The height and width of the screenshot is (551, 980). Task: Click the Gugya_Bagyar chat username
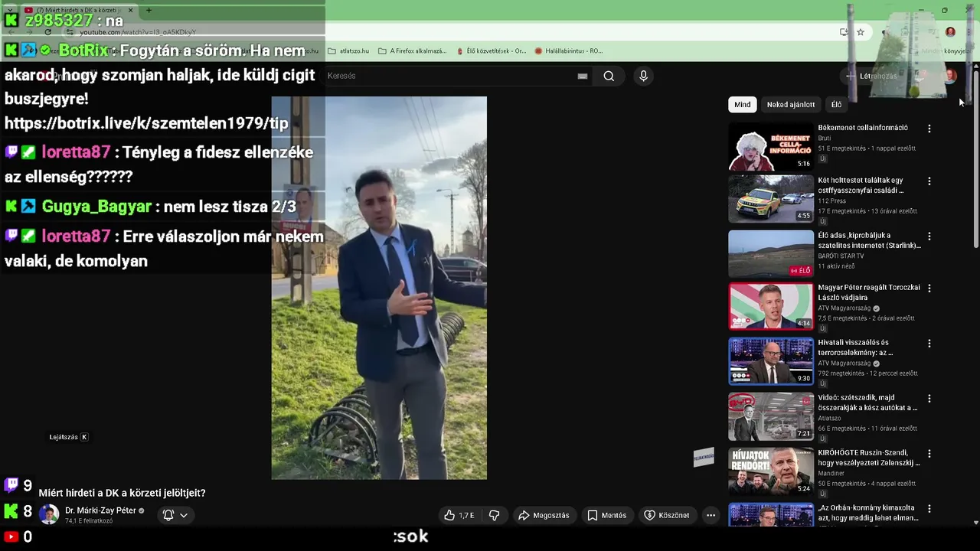point(96,207)
